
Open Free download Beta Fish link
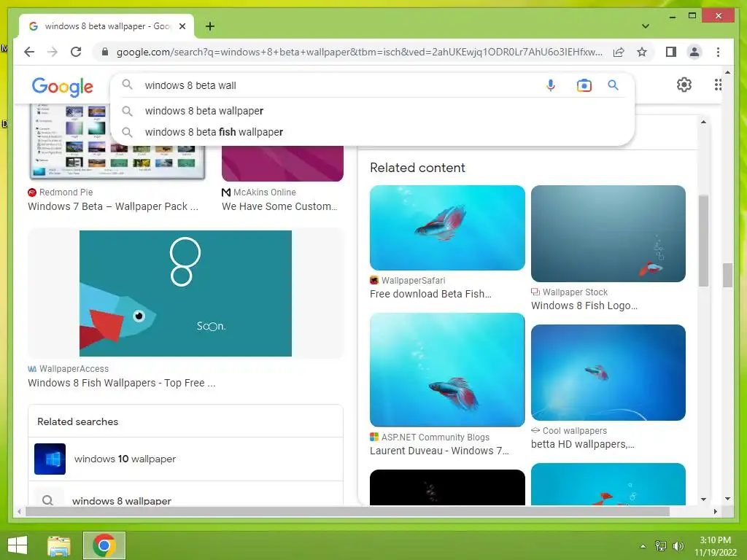[430, 294]
